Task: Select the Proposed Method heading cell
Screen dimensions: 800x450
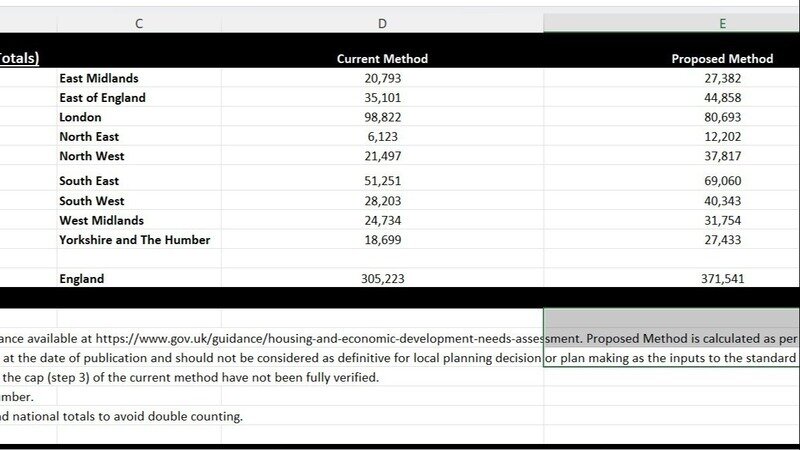Action: tap(722, 59)
